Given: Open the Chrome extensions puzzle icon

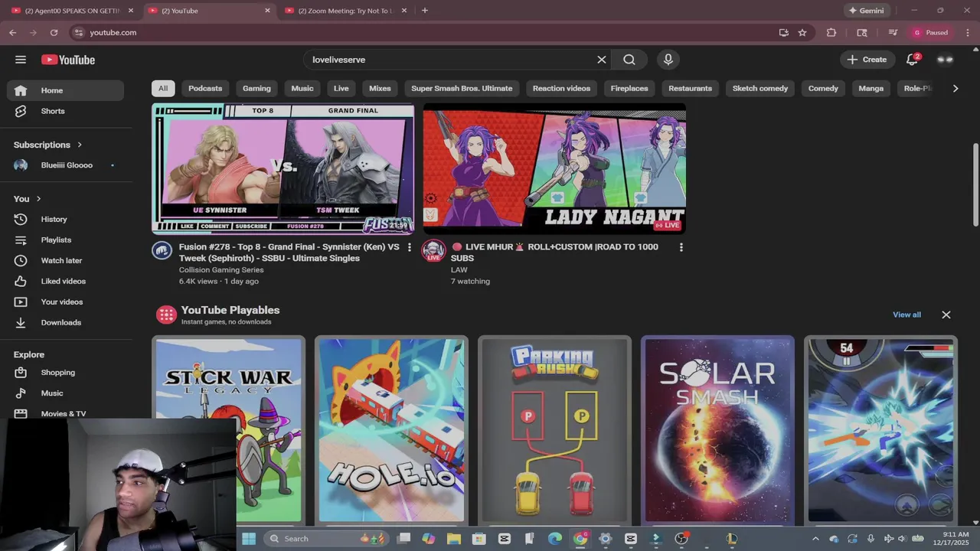Looking at the screenshot, I should coord(831,33).
